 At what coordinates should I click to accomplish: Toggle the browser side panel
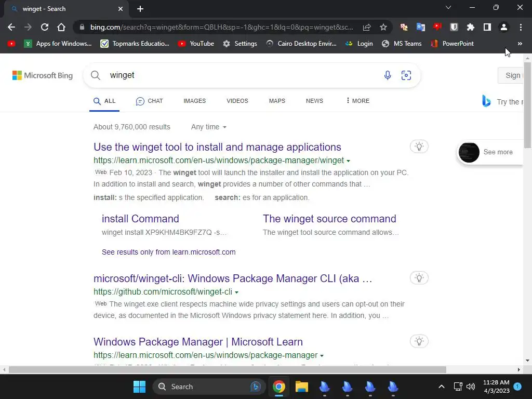[487, 27]
